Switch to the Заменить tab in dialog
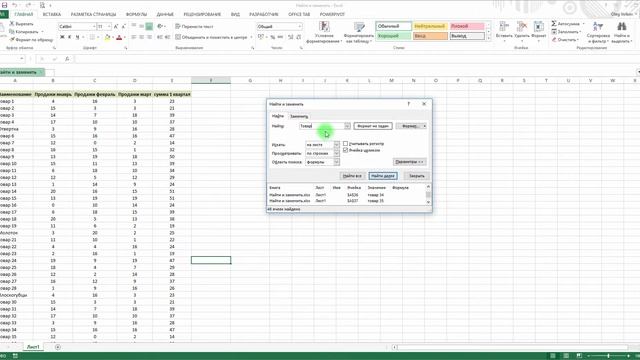This screenshot has height=360, width=640. (x=299, y=116)
